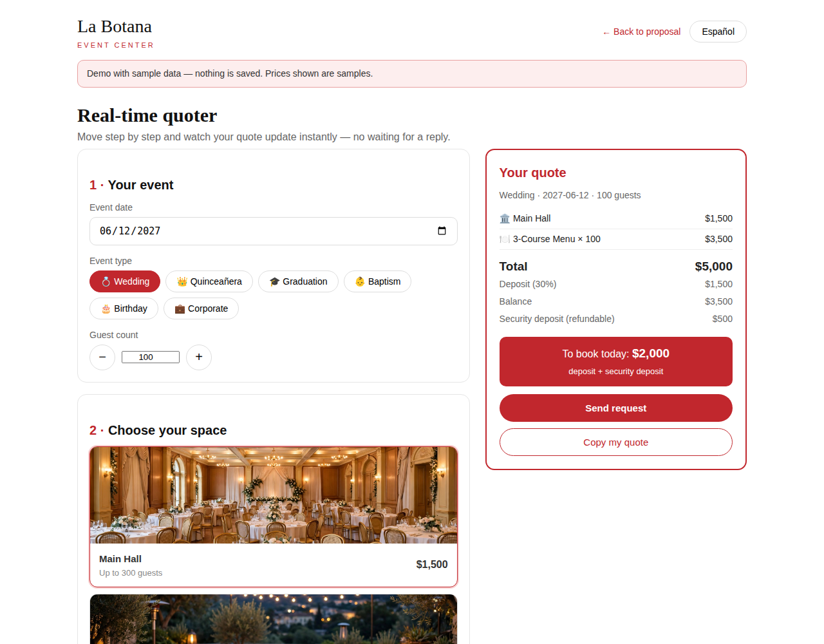
Task: Click the 3-Course Menu plate icon
Action: pyautogui.click(x=505, y=240)
